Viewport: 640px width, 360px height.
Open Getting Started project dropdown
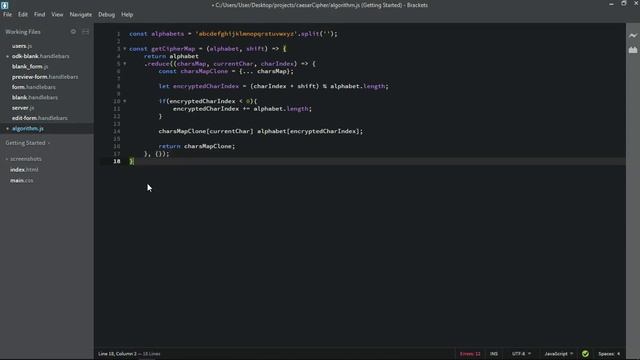27,143
